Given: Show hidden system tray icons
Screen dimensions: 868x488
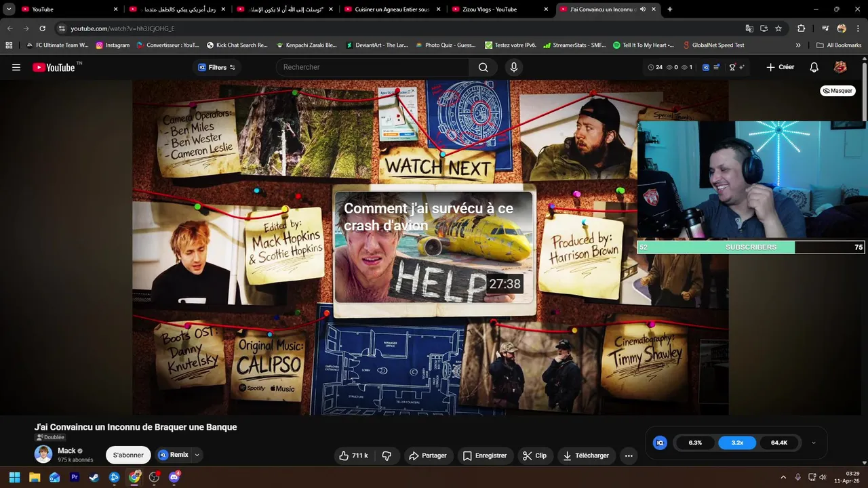Looking at the screenshot, I should (783, 477).
